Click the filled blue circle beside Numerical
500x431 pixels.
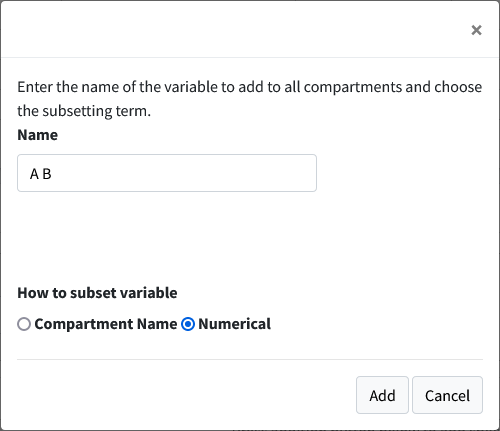(188, 324)
